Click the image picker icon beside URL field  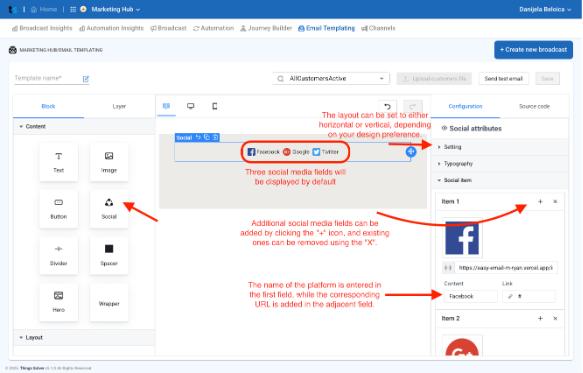pyautogui.click(x=448, y=267)
